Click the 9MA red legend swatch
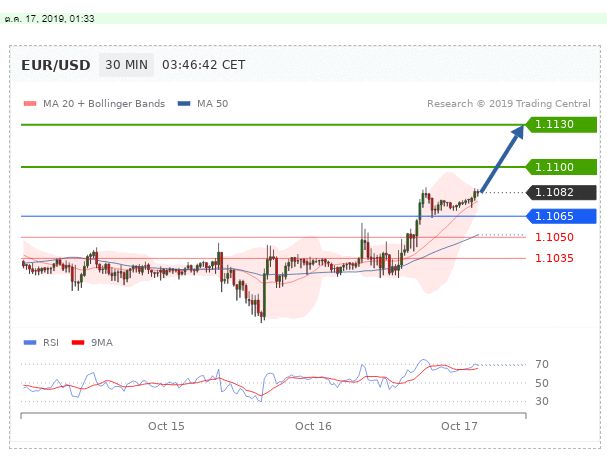The height and width of the screenshot is (457, 607). click(x=78, y=342)
